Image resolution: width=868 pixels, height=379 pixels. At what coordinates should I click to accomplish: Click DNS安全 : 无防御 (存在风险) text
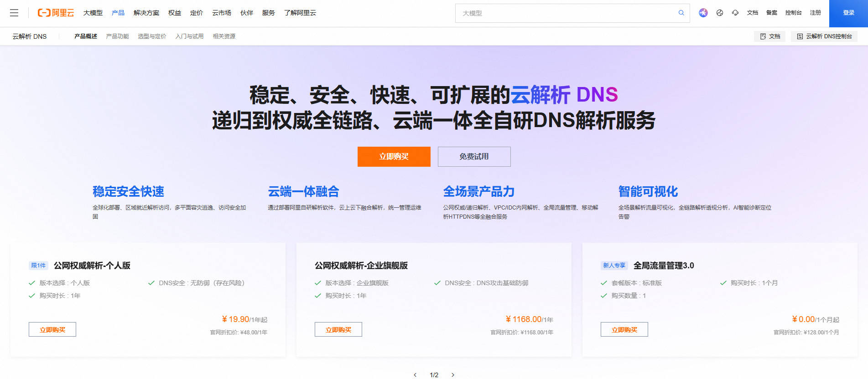pyautogui.click(x=202, y=283)
